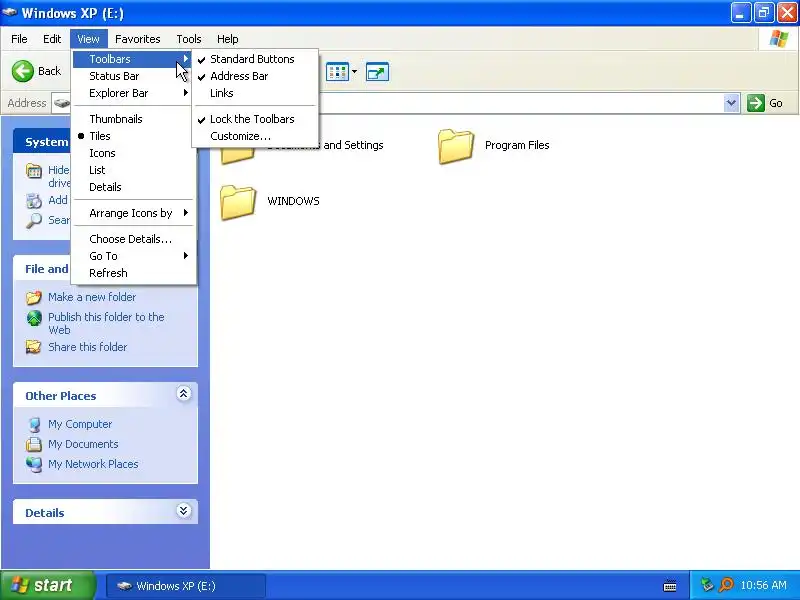Click Share this folder link

coord(87,347)
